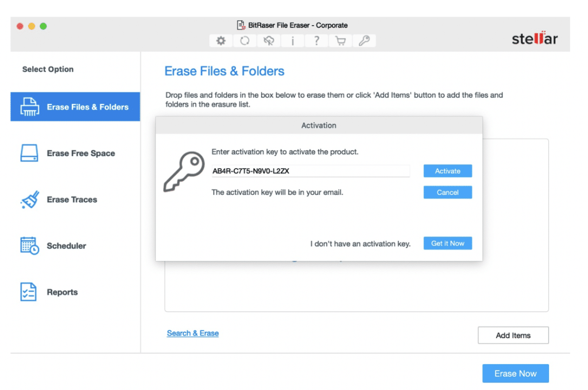Click the calendar icon for Scheduler
The width and height of the screenshot is (588, 390).
point(30,246)
